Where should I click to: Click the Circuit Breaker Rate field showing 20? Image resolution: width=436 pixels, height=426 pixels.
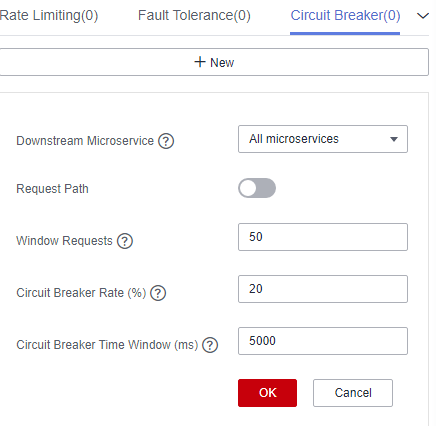pyautogui.click(x=323, y=289)
